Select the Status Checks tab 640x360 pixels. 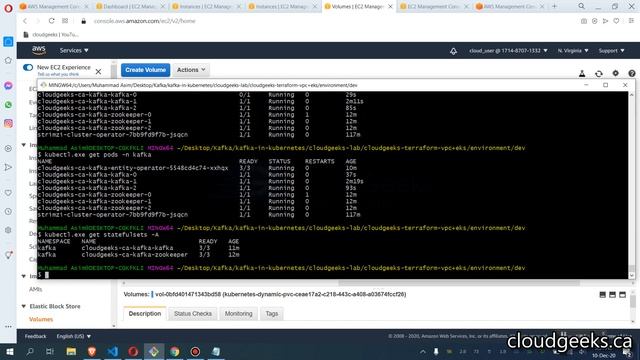193,313
